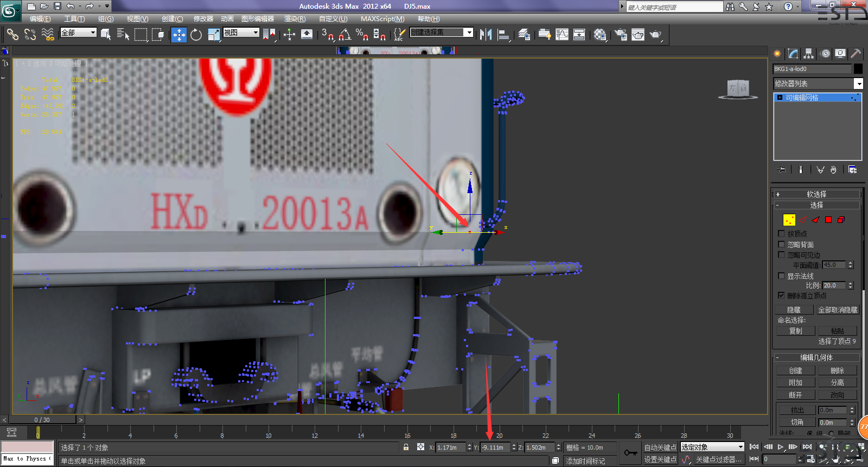This screenshot has height=467, width=868.
Task: Uncheck the 删除孤立顶点 checkbox
Action: (x=781, y=295)
